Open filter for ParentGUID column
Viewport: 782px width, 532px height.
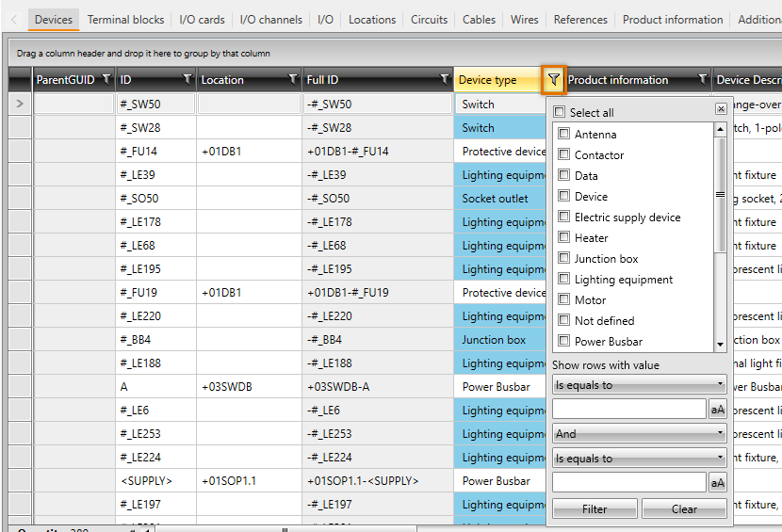(x=106, y=80)
